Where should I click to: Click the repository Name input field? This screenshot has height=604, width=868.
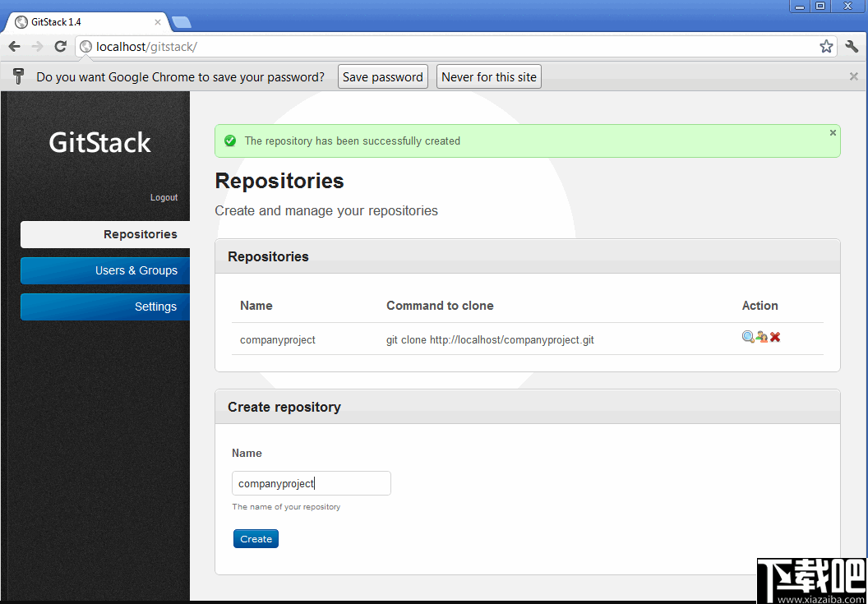pyautogui.click(x=311, y=483)
